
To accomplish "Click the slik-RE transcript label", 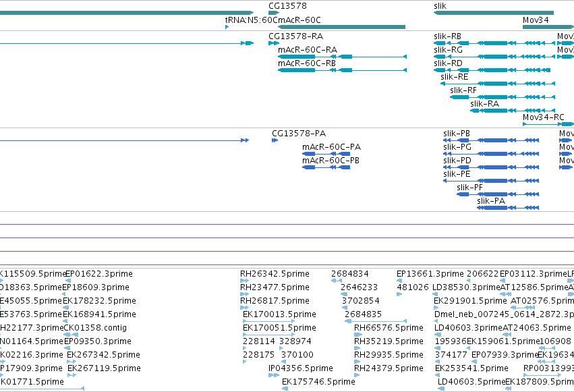I will (x=455, y=77).
